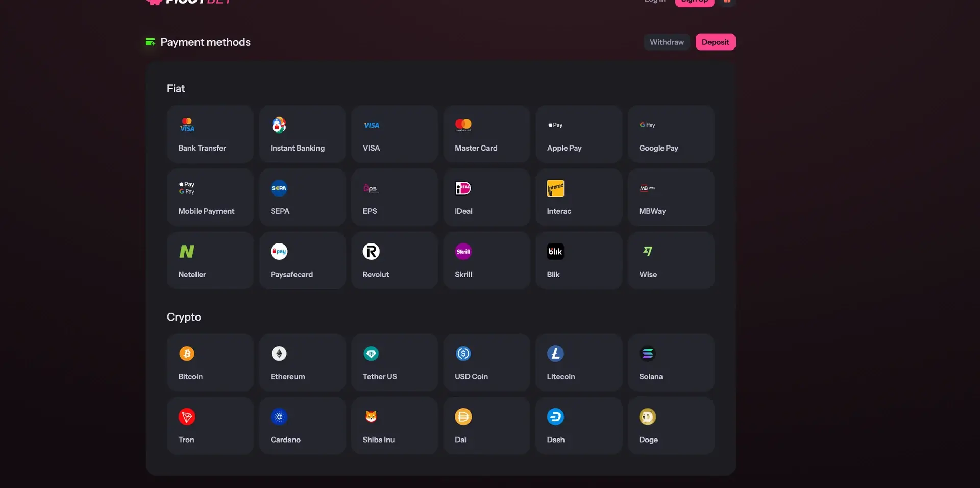The width and height of the screenshot is (980, 488).
Task: Select the purple Skrill icon
Action: 463,252
